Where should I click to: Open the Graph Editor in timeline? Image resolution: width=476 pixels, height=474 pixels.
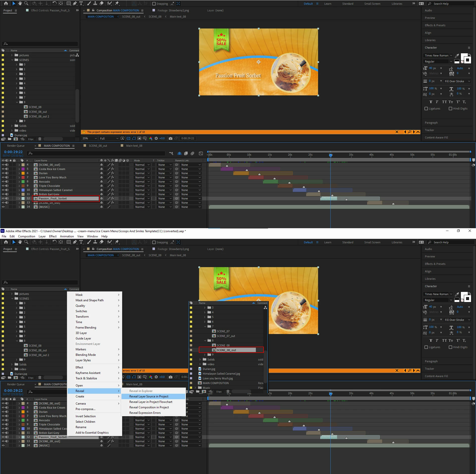click(201, 154)
